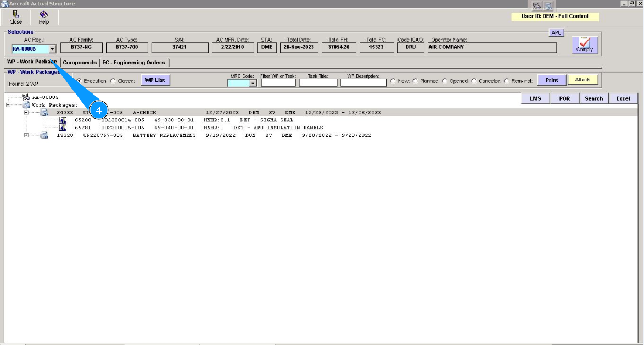This screenshot has height=348, width=644.
Task: Click the Attach button
Action: pyautogui.click(x=583, y=80)
